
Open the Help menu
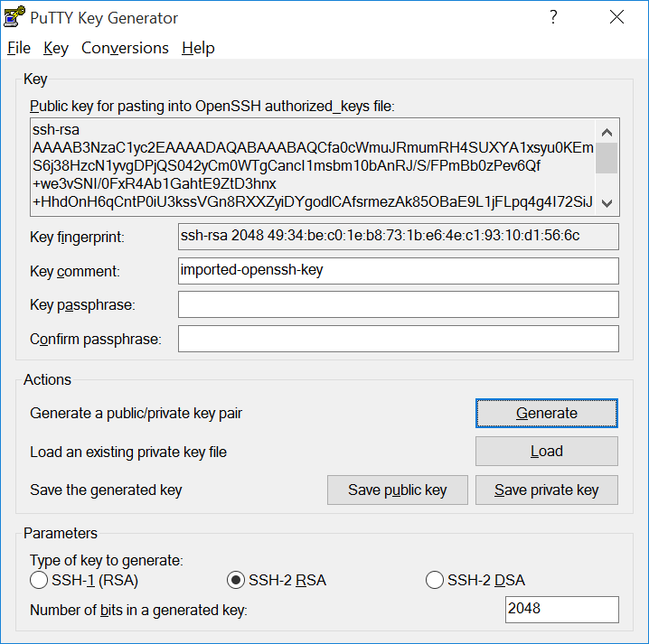pos(198,48)
